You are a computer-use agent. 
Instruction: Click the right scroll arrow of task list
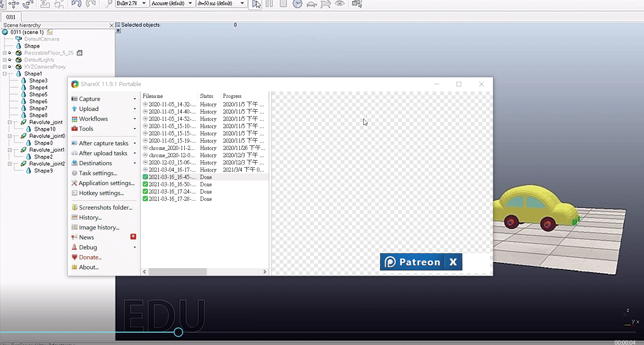pyautogui.click(x=265, y=272)
